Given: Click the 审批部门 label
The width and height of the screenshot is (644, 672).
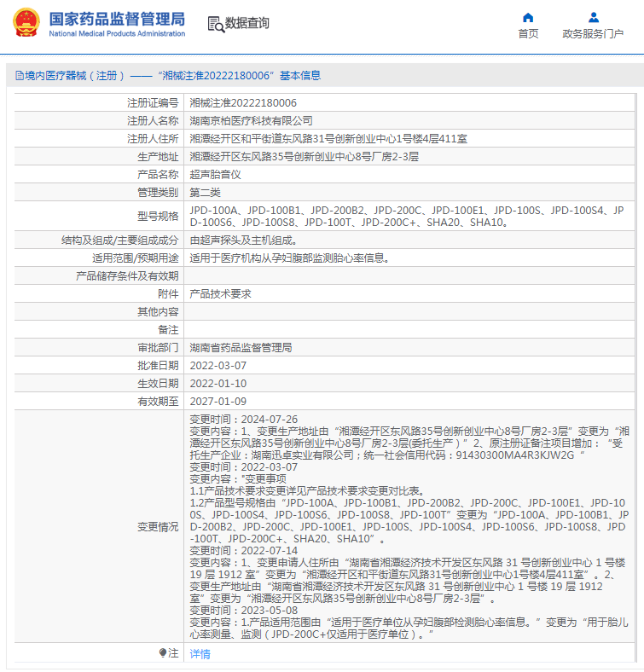Looking at the screenshot, I should click(x=158, y=348).
